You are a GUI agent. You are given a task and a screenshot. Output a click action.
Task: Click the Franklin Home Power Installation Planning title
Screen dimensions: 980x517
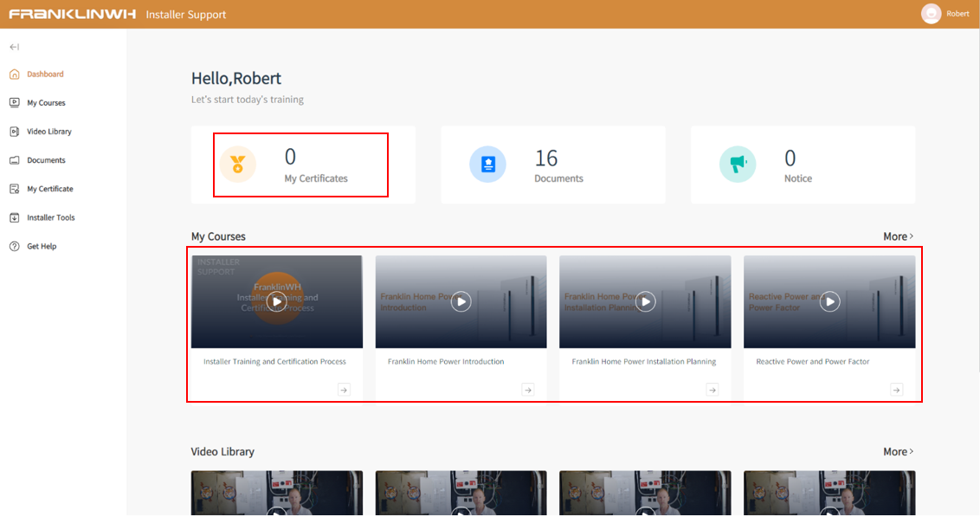644,361
